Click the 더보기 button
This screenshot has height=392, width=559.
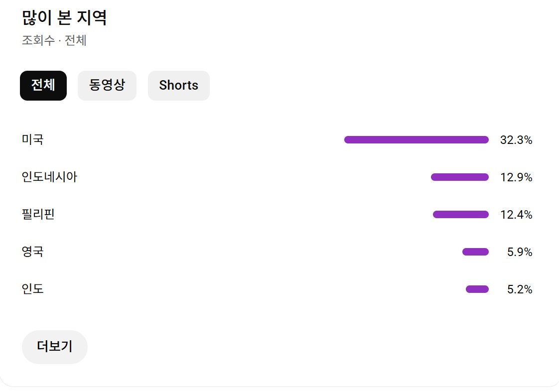click(55, 347)
